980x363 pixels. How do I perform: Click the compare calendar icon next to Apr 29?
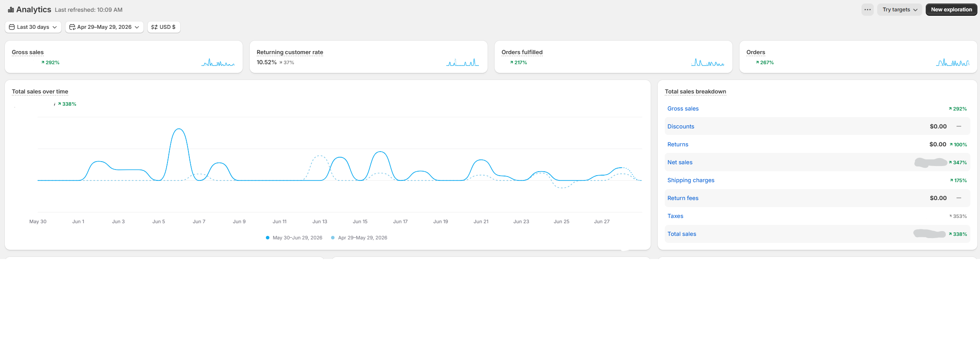pos(72,27)
